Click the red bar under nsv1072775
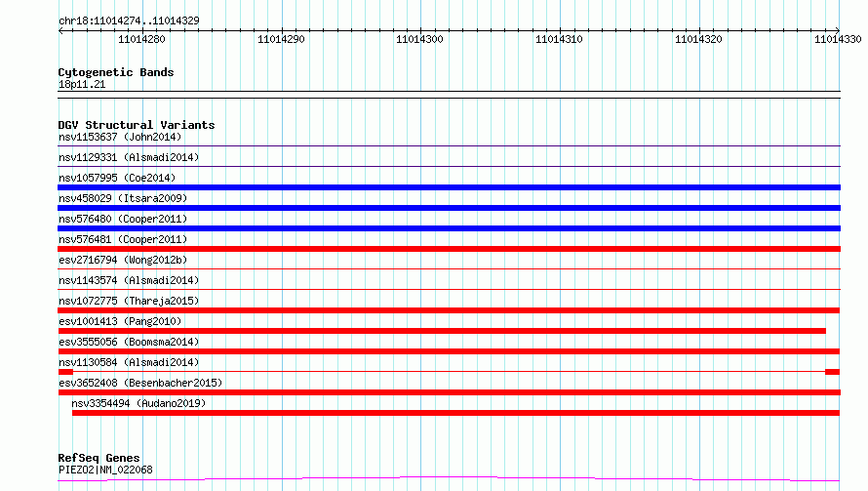868x491 pixels. [449, 310]
